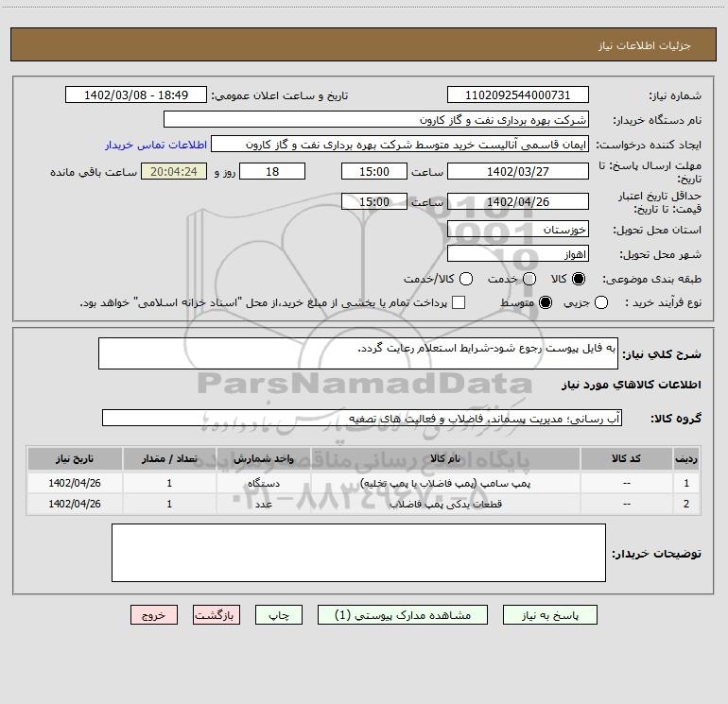The width and height of the screenshot is (728, 704).
Task: Click the announcement date field 1402/03/08 - 18:49
Action: pos(136,95)
